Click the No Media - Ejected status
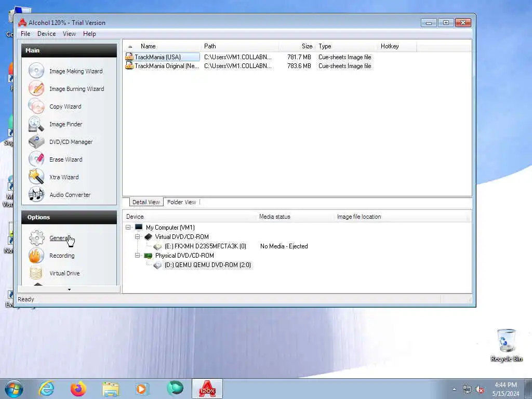The width and height of the screenshot is (532, 399). pyautogui.click(x=284, y=246)
